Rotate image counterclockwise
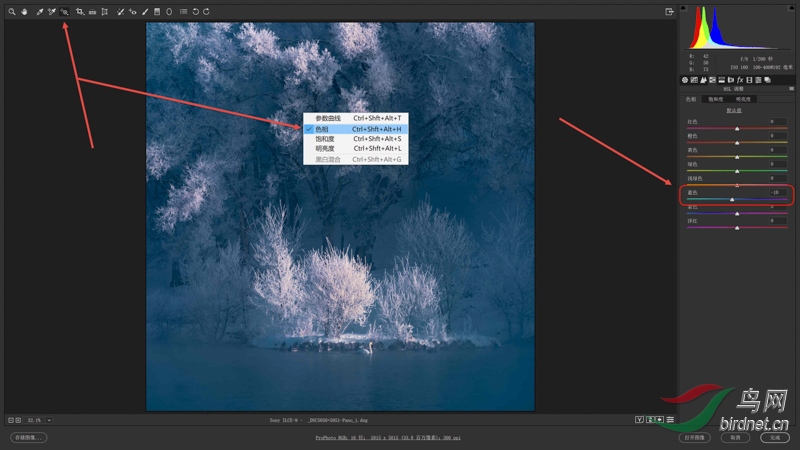This screenshot has height=450, width=800. (x=195, y=11)
